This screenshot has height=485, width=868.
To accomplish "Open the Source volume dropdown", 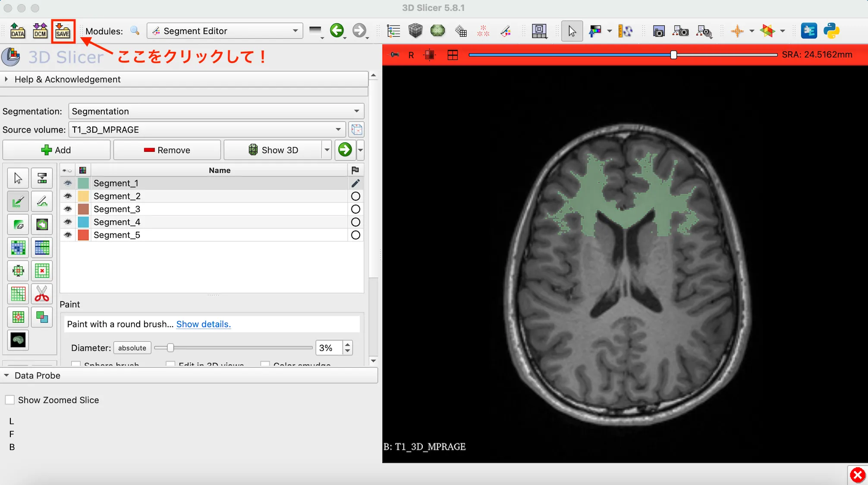I will click(338, 129).
